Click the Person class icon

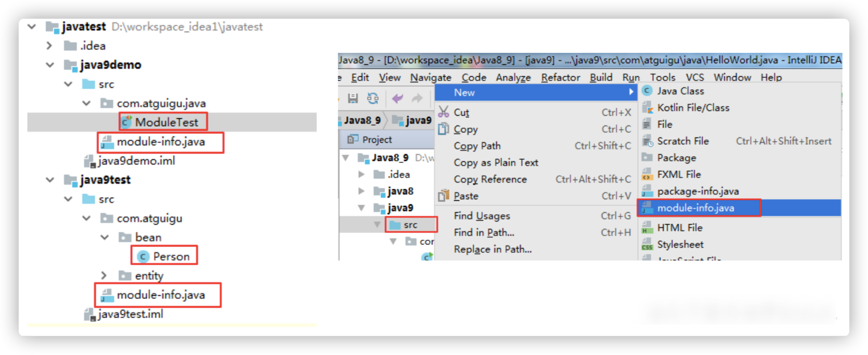pos(143,256)
